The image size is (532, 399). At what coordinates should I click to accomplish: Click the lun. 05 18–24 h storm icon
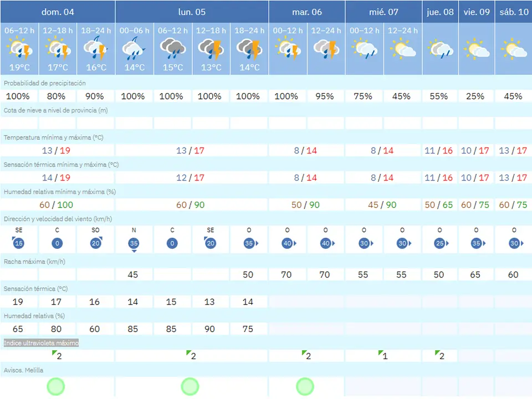(249, 49)
